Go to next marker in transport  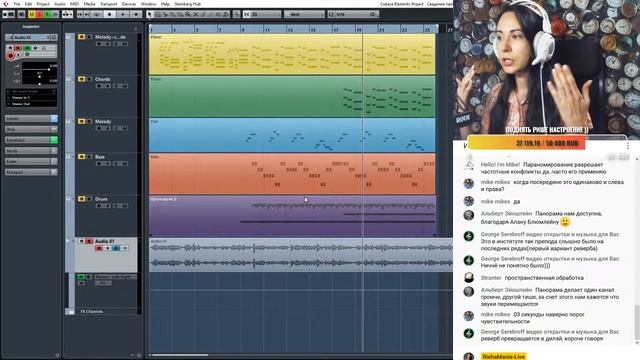[87, 14]
